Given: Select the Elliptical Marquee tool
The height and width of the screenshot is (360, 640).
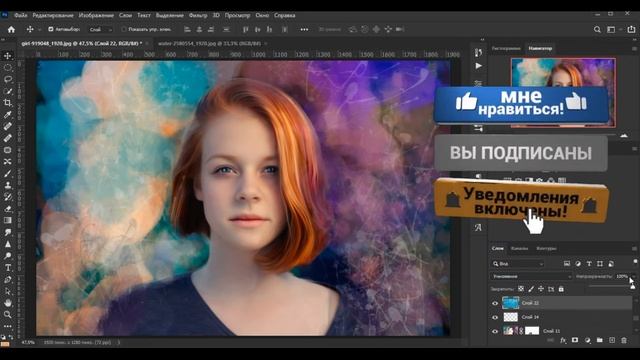Looking at the screenshot, I should tap(8, 67).
